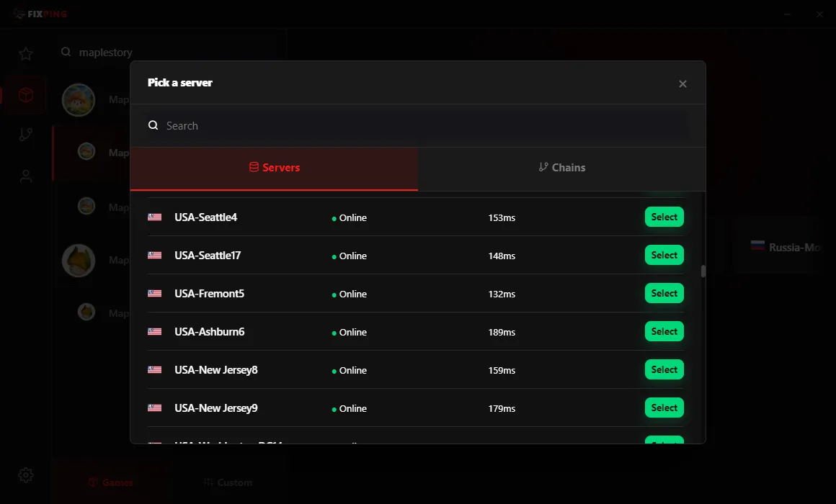Click the Russia-Mo server label behind dialog
Screen dimensions: 836x504
794,247
